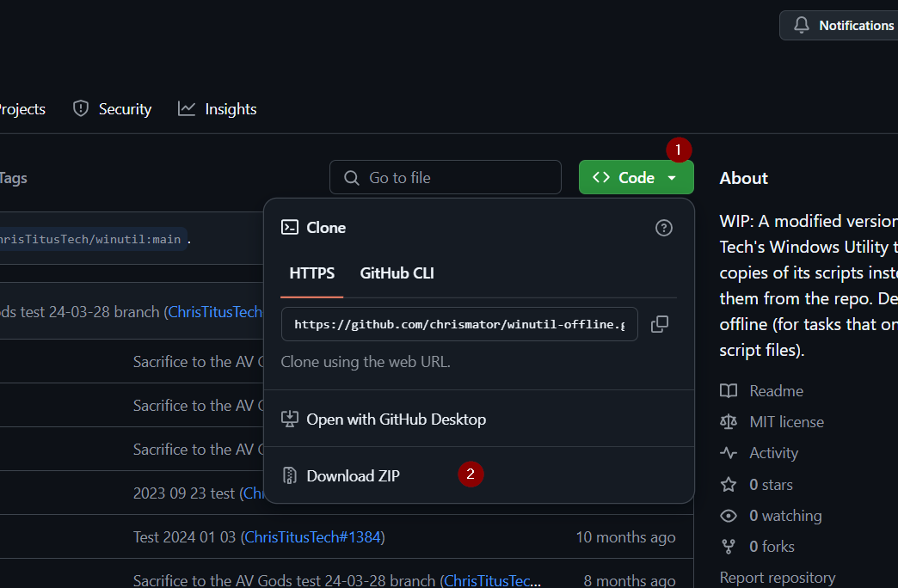This screenshot has width=898, height=588.
Task: Open the 0 stars link
Action: click(771, 485)
